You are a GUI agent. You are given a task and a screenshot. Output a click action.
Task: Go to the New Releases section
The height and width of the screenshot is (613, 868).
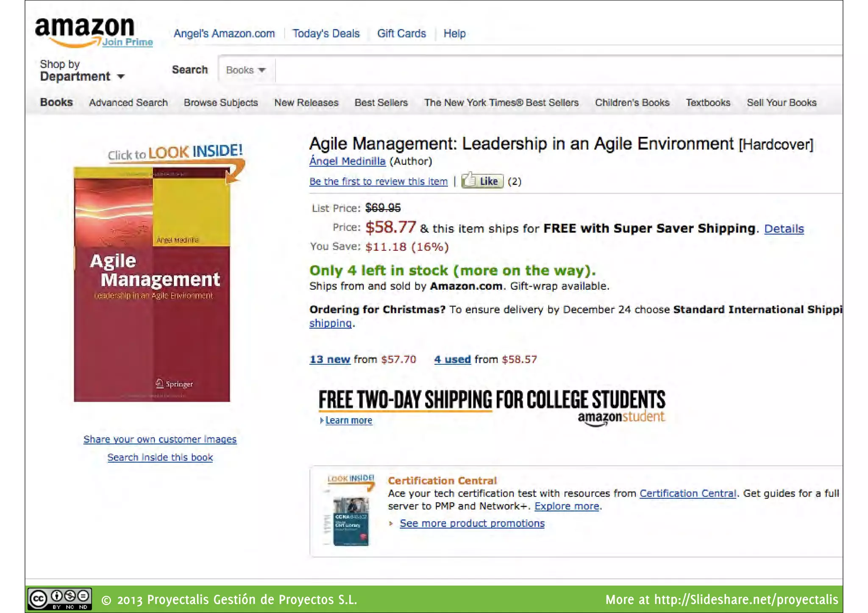(306, 103)
